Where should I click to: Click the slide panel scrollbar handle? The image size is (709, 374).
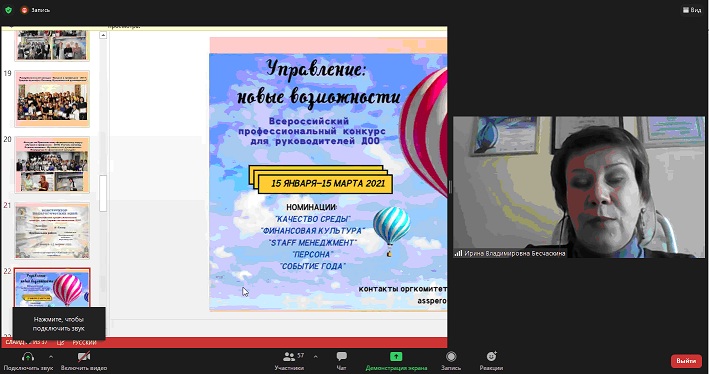[x=103, y=193]
